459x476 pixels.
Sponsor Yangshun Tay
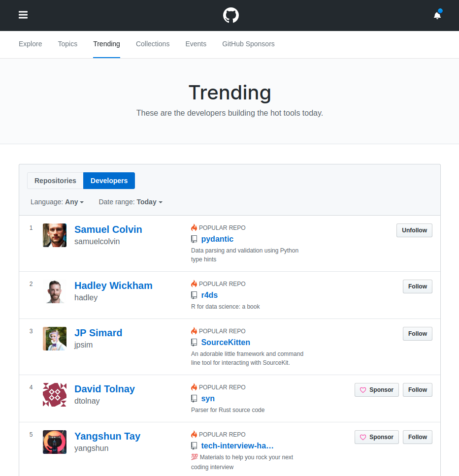(377, 437)
